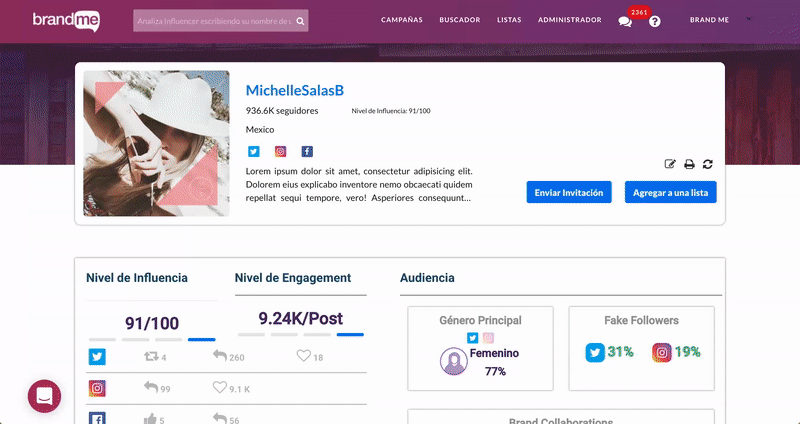The image size is (800, 424).
Task: Click the Twitter row icon in engagement table
Action: click(x=97, y=356)
